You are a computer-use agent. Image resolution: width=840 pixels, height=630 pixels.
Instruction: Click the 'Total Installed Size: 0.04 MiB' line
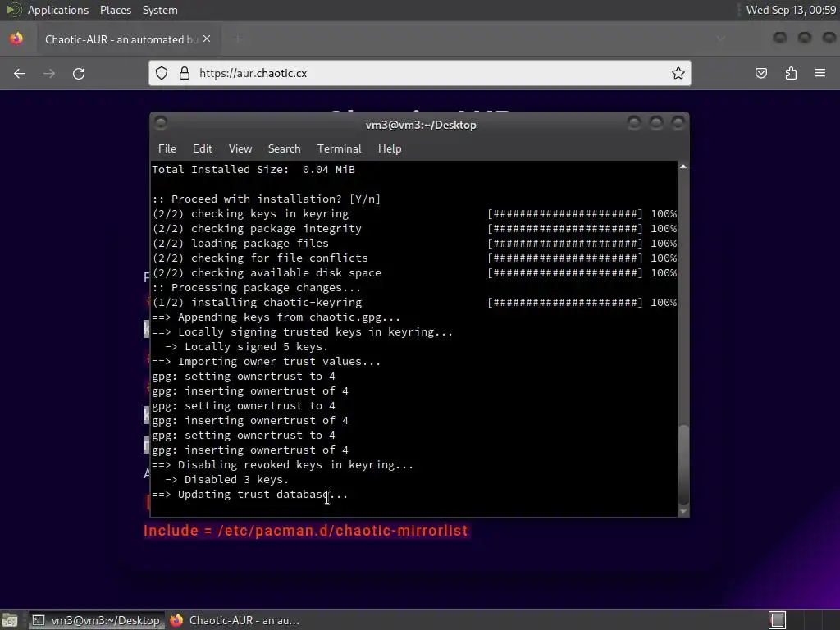click(x=253, y=169)
